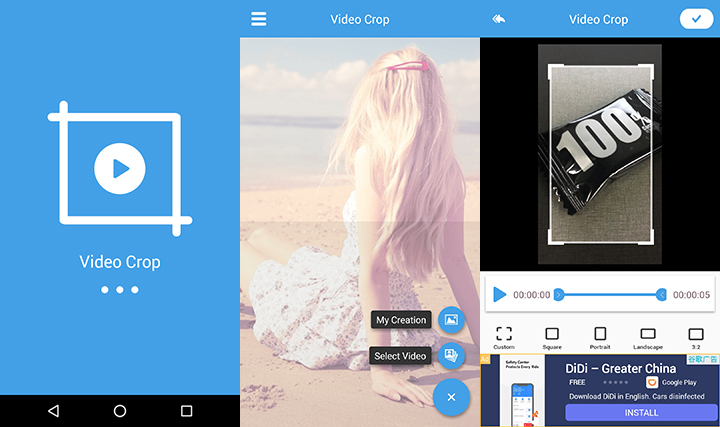Pick the Landscape crop ratio
720x427 pixels.
click(648, 338)
